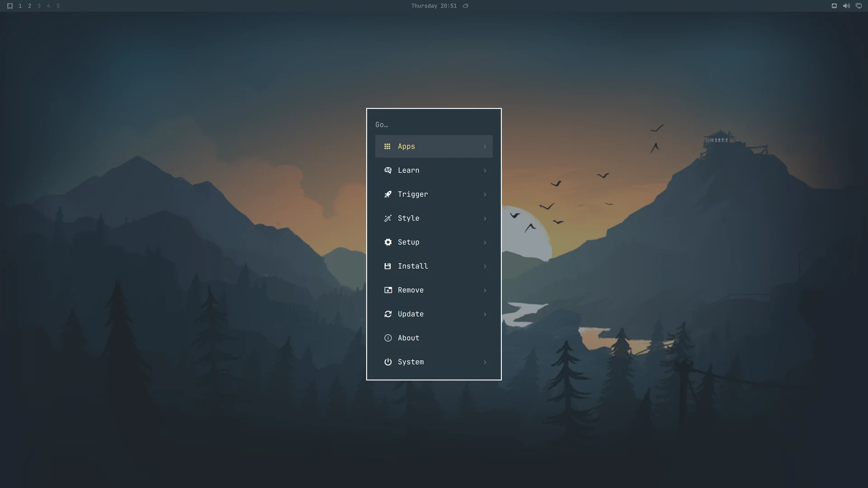Click the System power icon
868x488 pixels.
coord(388,362)
